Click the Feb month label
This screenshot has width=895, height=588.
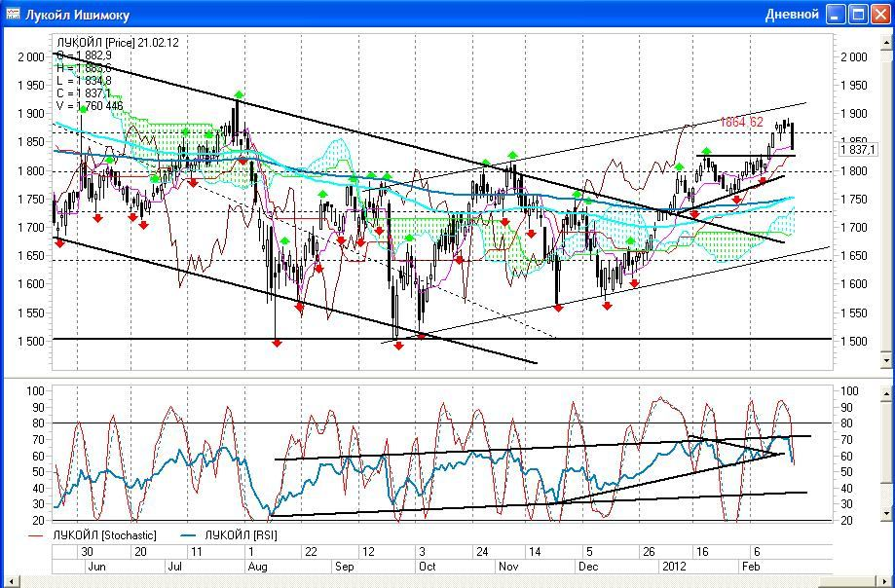pyautogui.click(x=751, y=567)
